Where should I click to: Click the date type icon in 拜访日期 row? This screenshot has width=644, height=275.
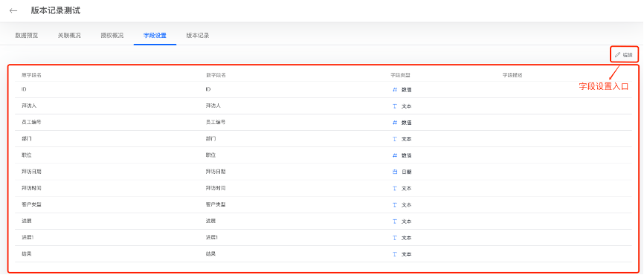(395, 172)
